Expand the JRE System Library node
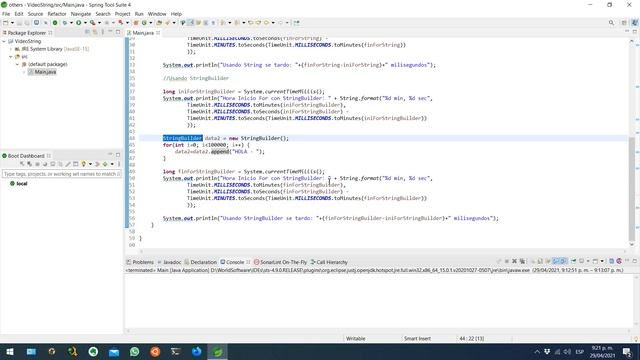Screen dimensions: 640x360 (11, 49)
